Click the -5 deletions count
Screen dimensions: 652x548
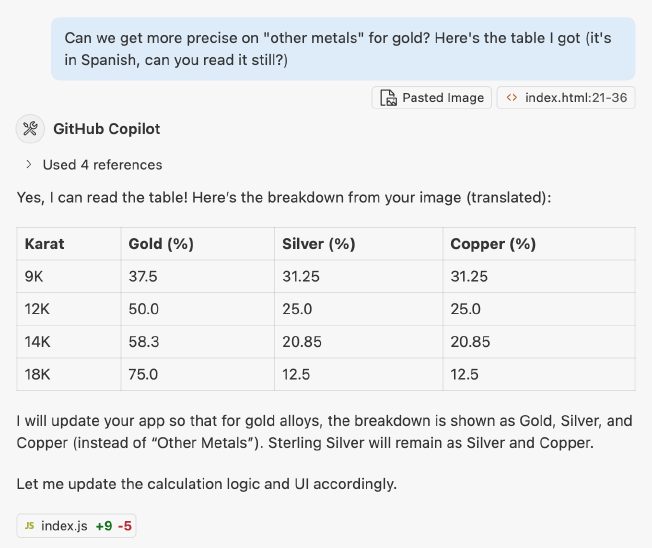(x=124, y=526)
